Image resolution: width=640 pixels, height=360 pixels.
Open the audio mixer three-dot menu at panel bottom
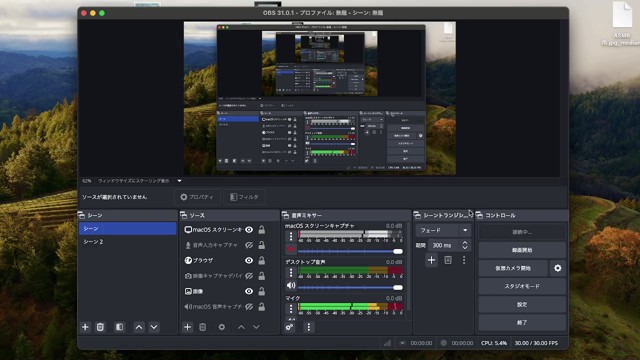(309, 327)
